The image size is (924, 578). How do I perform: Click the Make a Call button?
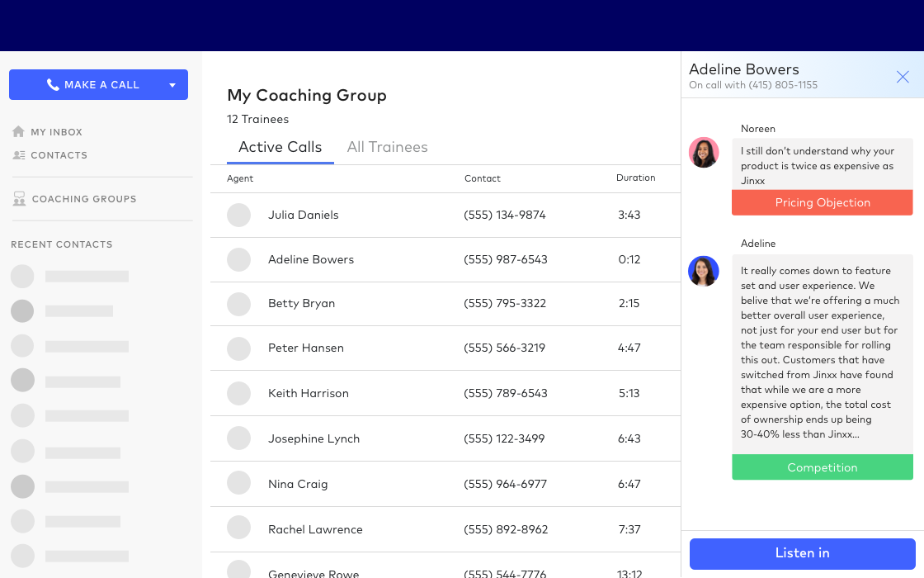coord(92,85)
